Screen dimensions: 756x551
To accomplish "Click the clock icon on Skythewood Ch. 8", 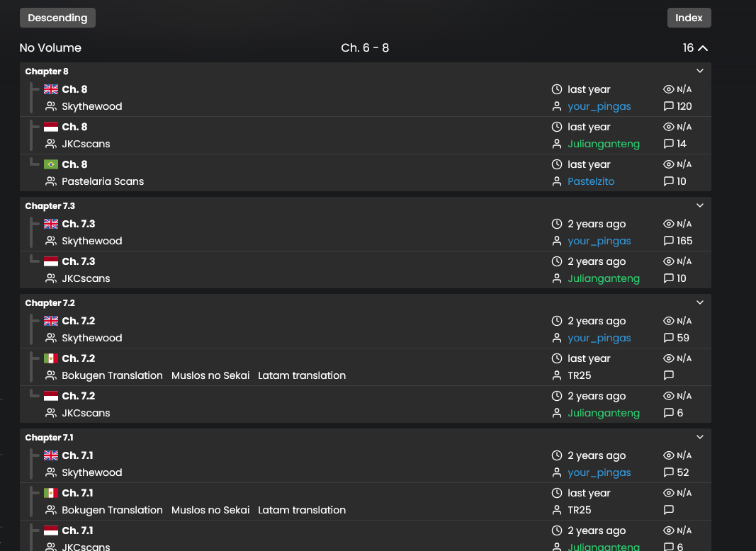I will click(x=557, y=89).
